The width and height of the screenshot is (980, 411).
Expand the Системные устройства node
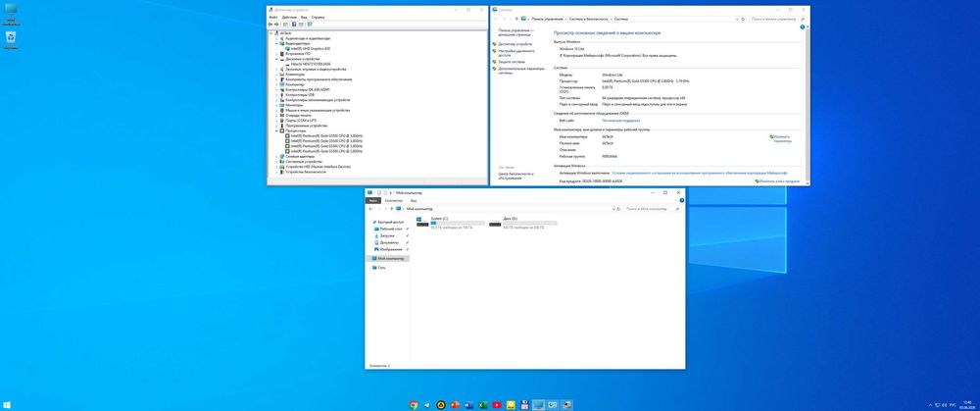[x=276, y=162]
